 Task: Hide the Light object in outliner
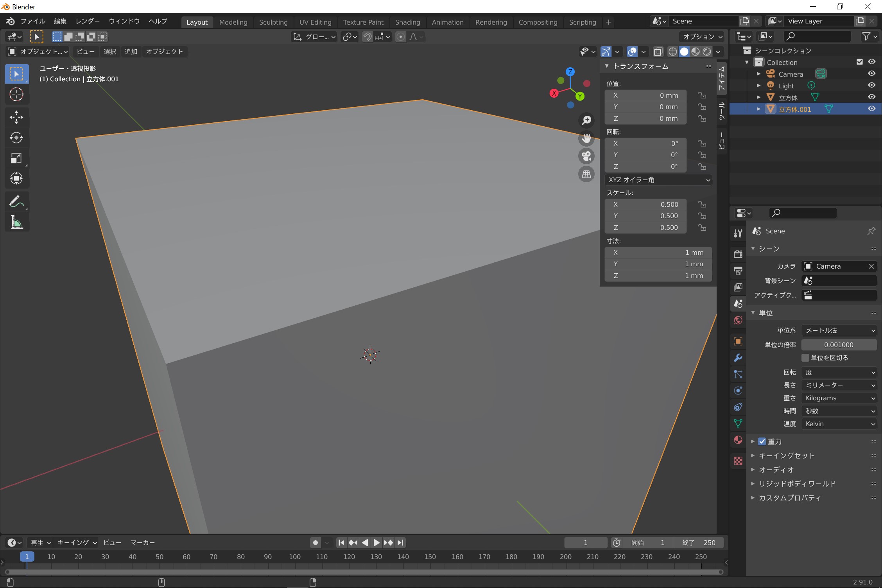(871, 85)
